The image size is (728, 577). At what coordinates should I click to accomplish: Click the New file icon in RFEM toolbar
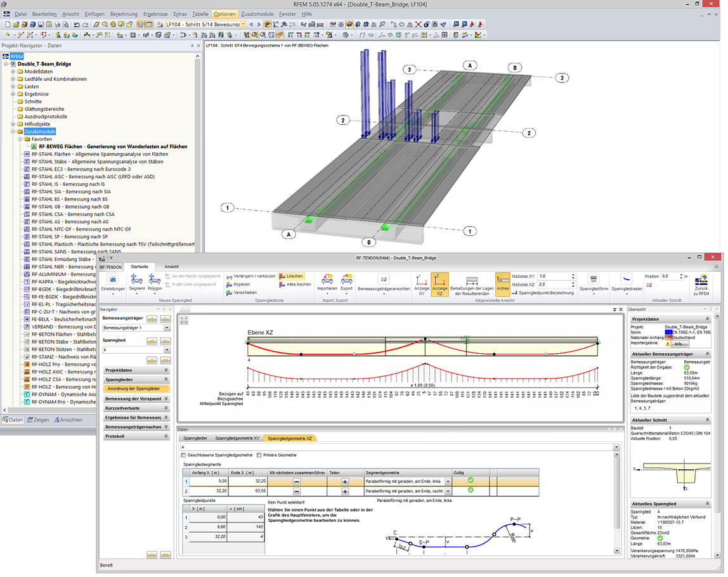[x=8, y=25]
